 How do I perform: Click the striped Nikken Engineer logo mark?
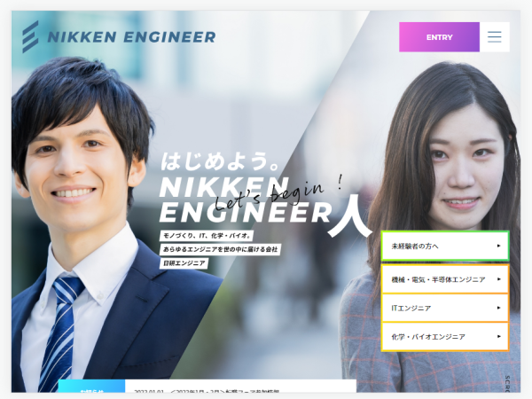[30, 37]
